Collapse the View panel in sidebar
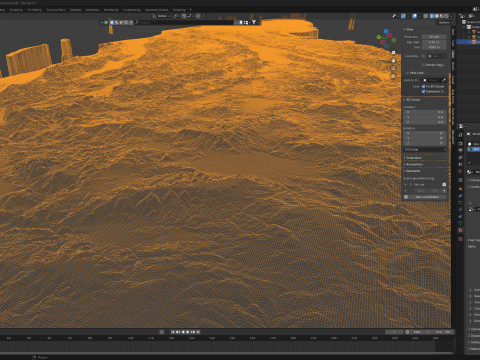The width and height of the screenshot is (480, 360). 409,29
